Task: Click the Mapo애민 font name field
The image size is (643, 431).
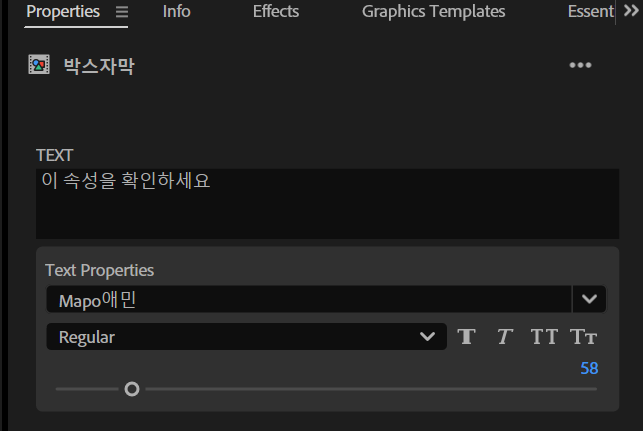Action: pyautogui.click(x=309, y=299)
